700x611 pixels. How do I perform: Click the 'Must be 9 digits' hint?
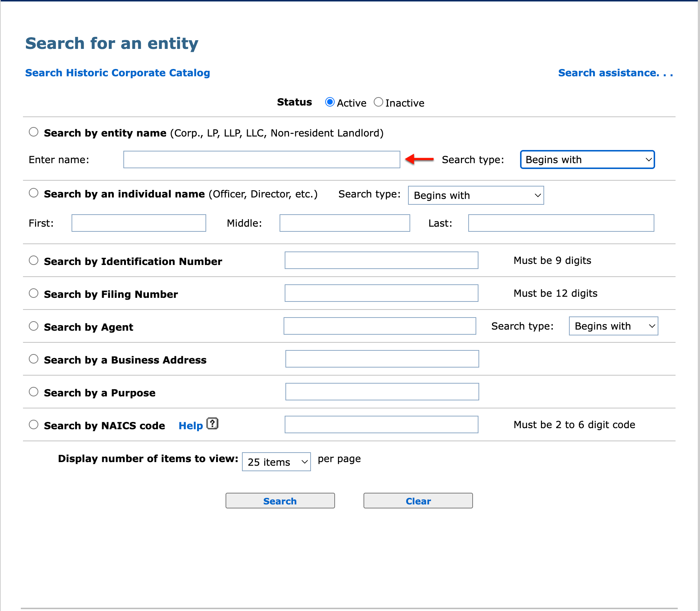pos(552,260)
